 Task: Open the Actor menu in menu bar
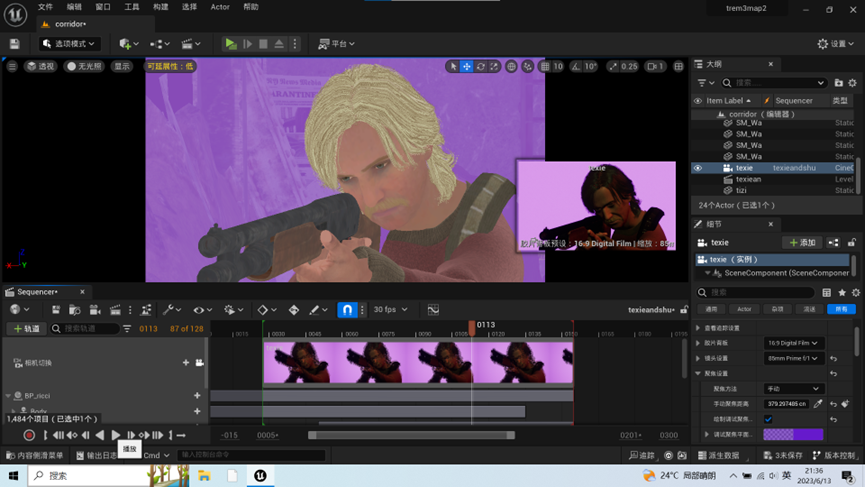[x=219, y=7]
